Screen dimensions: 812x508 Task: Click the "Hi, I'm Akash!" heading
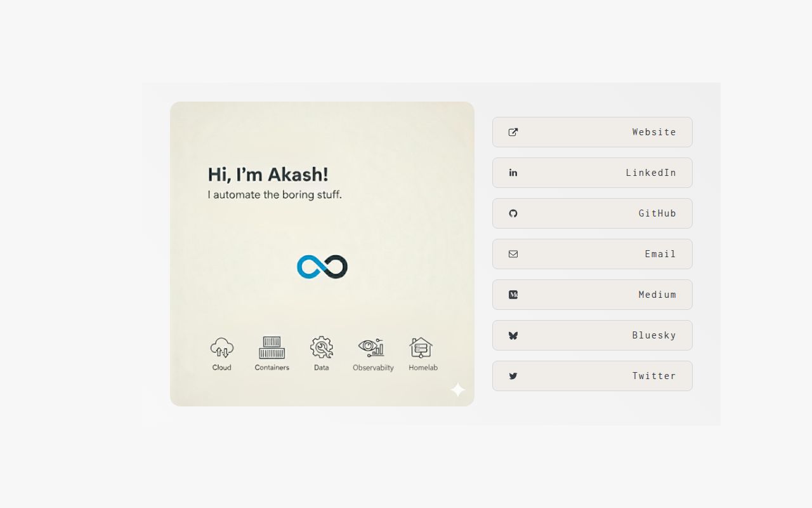(268, 175)
